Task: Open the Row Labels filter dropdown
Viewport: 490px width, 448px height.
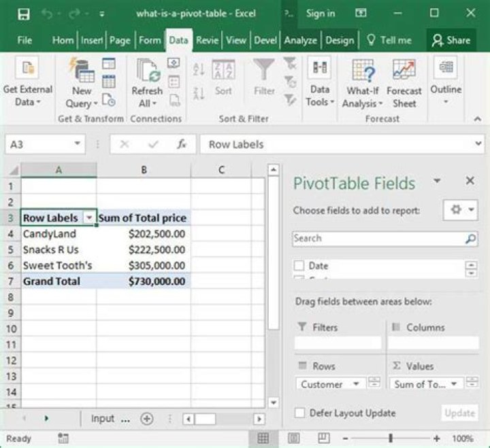Action: [x=88, y=218]
